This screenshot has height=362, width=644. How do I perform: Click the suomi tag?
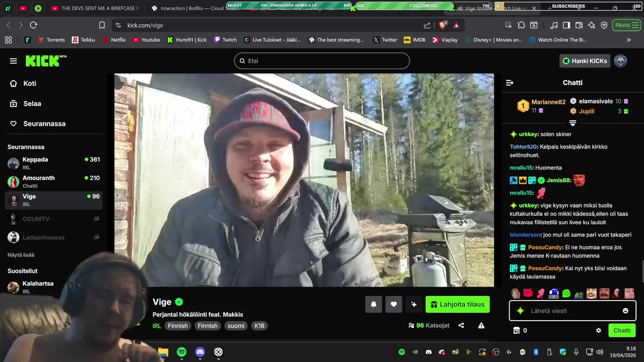[236, 326]
